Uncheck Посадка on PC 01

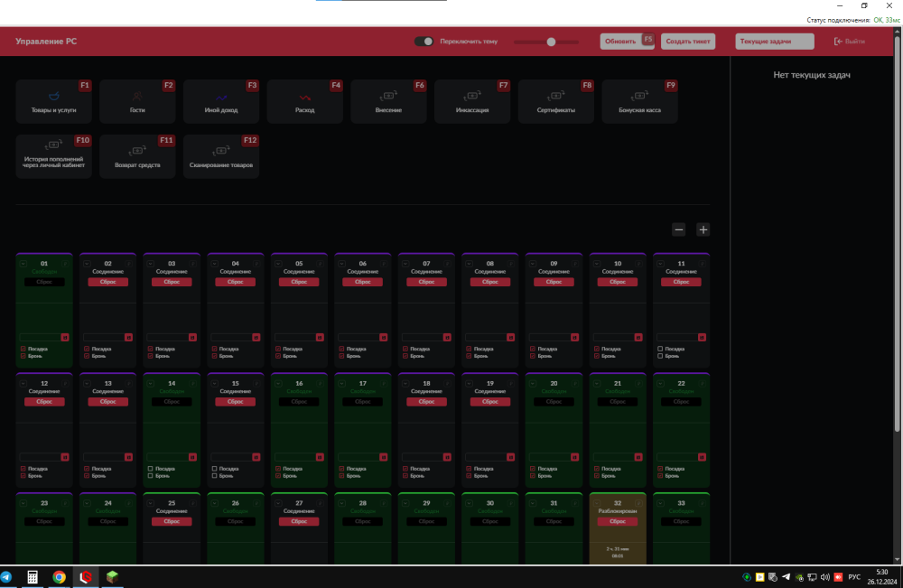click(23, 349)
